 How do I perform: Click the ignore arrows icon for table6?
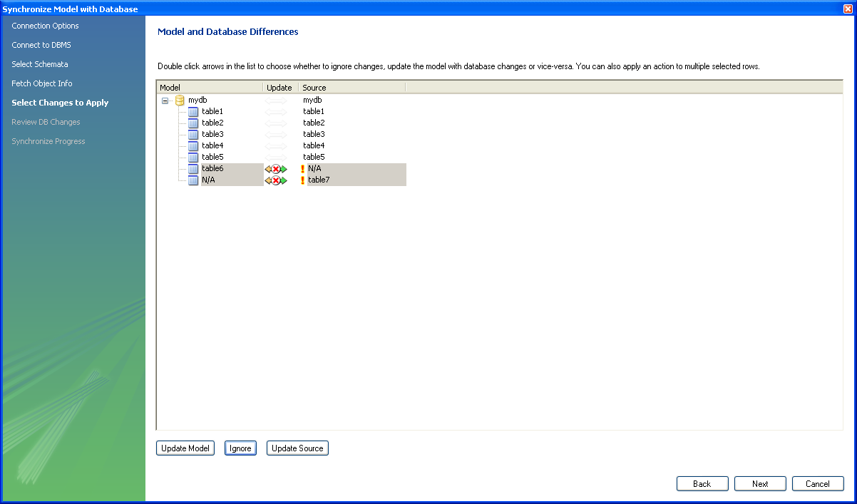click(276, 169)
